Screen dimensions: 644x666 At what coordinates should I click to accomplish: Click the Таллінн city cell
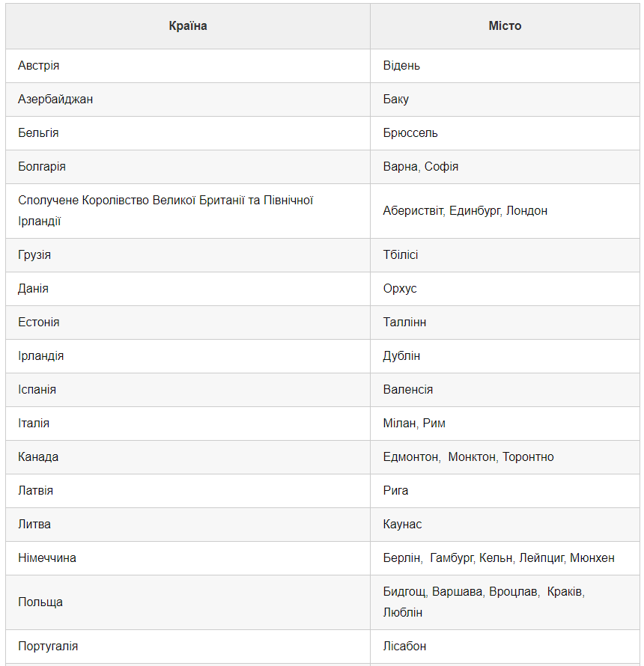[404, 323]
